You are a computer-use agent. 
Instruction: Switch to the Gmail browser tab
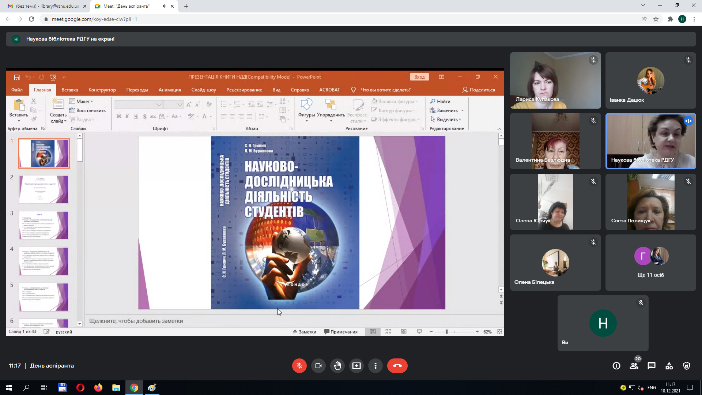pyautogui.click(x=46, y=6)
